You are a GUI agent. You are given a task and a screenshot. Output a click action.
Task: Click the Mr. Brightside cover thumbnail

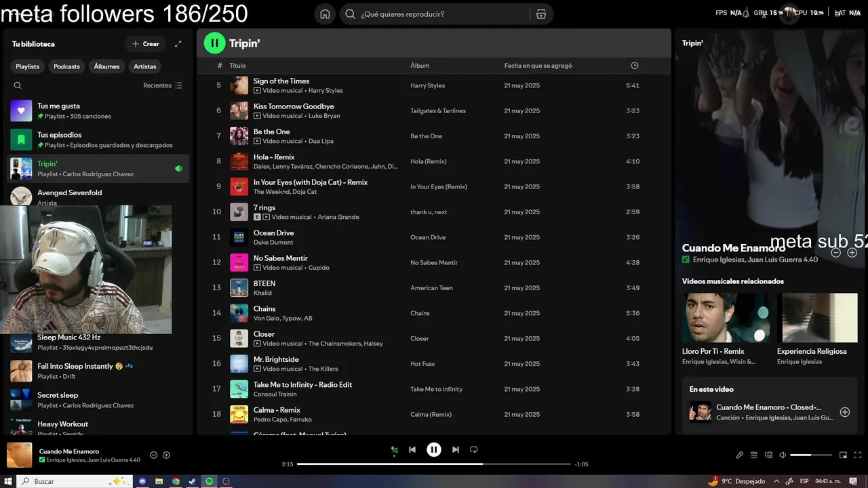(x=239, y=364)
